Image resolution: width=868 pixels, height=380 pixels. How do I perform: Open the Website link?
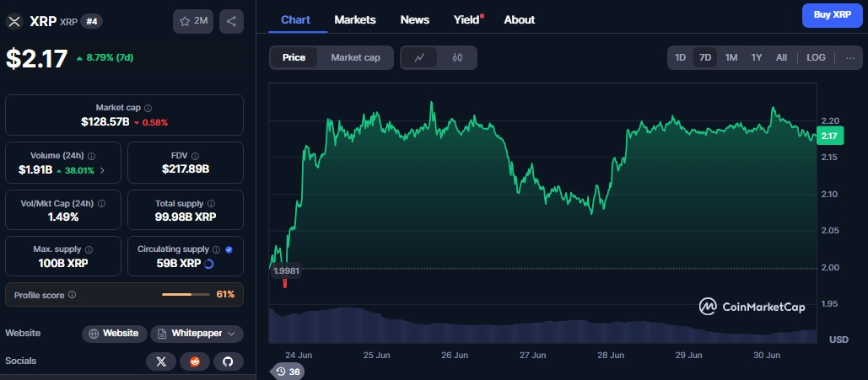(x=114, y=334)
